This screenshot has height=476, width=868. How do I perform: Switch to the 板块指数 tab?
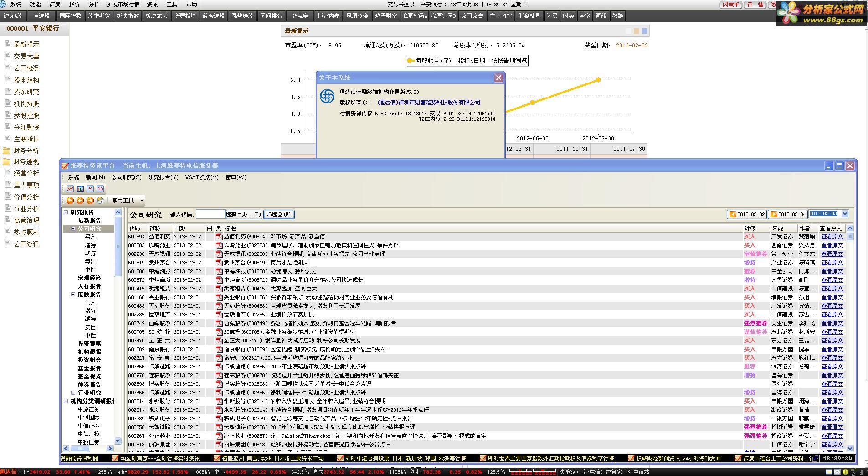tap(128, 16)
